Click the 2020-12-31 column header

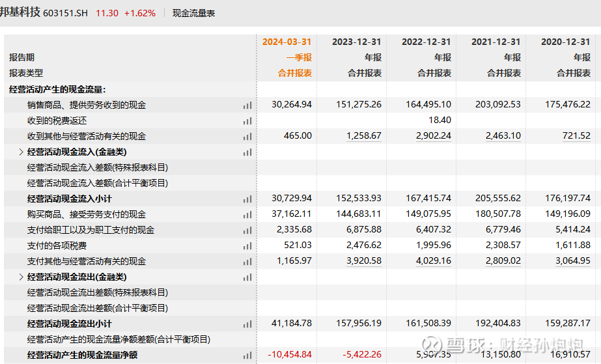click(x=565, y=42)
